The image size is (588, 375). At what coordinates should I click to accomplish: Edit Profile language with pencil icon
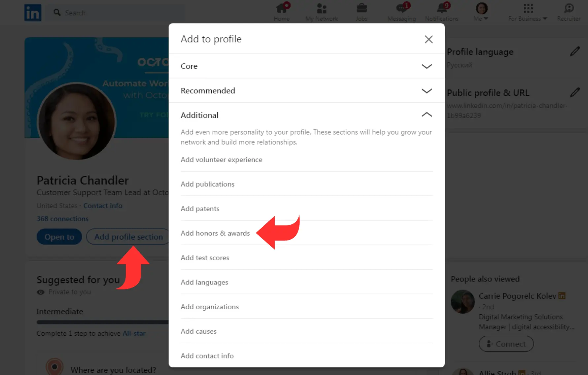click(x=575, y=52)
